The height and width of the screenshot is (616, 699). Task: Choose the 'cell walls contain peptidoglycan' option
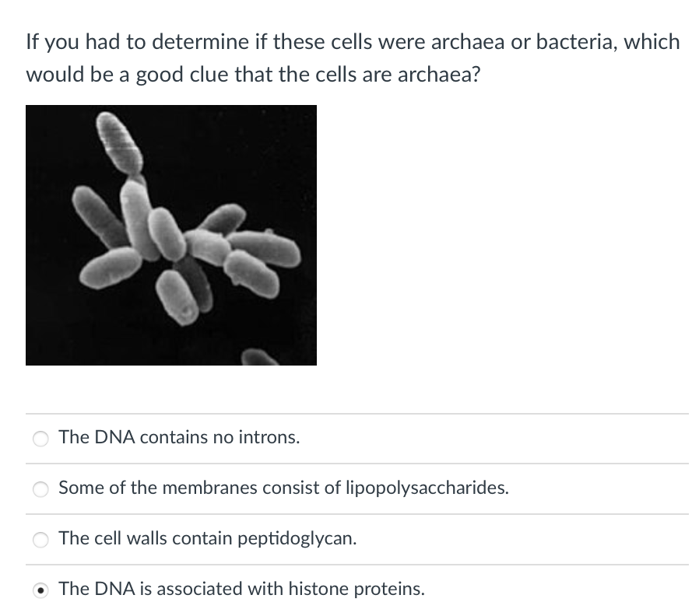click(x=40, y=539)
